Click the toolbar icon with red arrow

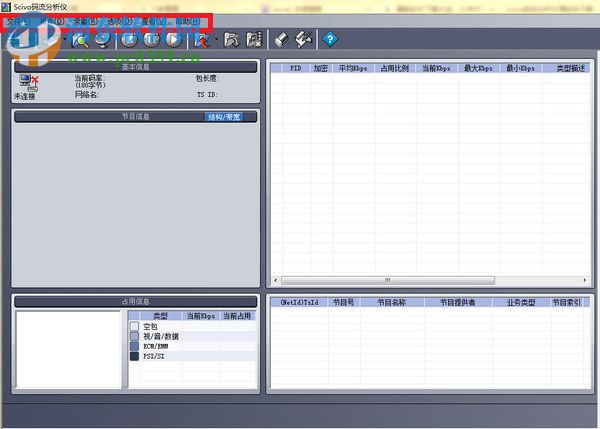point(202,39)
